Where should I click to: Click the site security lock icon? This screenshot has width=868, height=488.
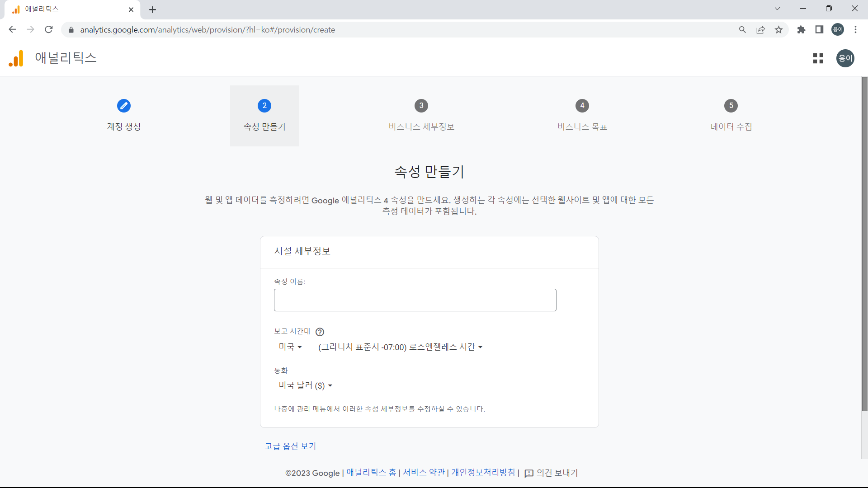pos(71,30)
